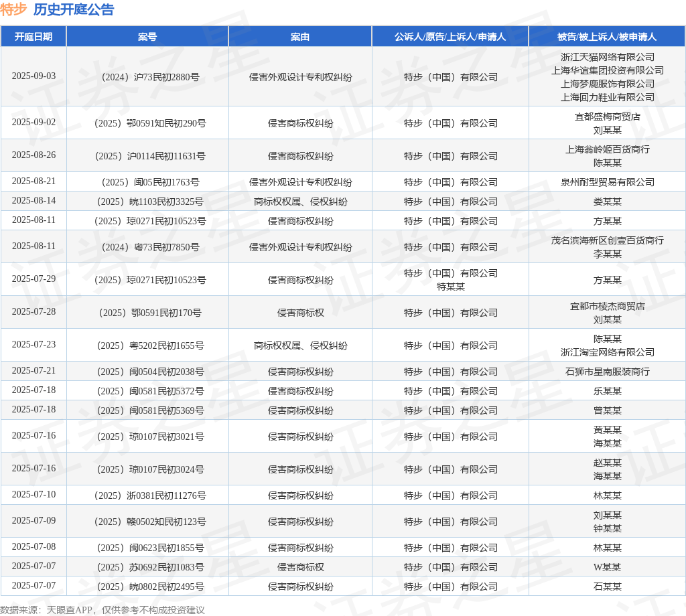Click defendant 浙江淘宝网络有限公司
686x616 pixels.
(607, 352)
